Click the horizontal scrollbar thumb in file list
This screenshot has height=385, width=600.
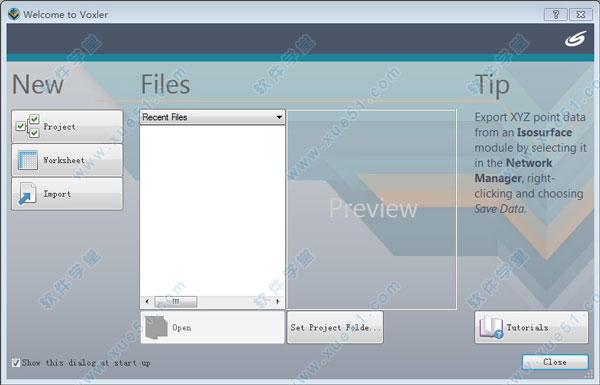(176, 302)
